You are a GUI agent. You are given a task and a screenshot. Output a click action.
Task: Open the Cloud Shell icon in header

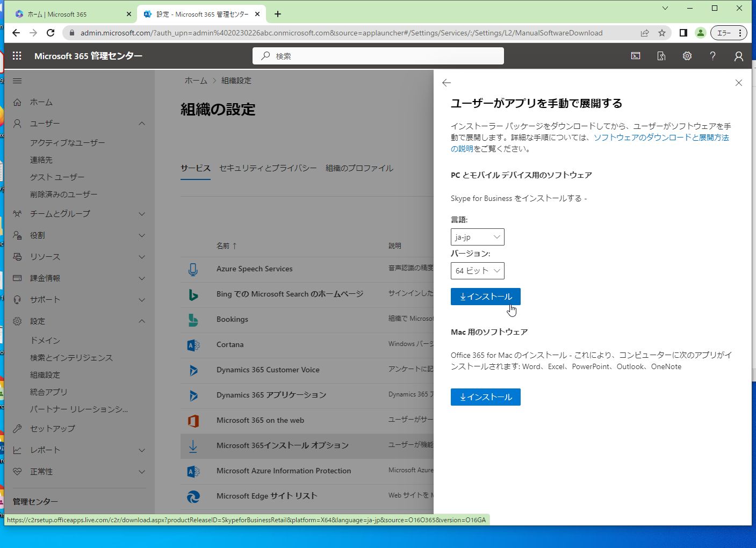click(636, 56)
